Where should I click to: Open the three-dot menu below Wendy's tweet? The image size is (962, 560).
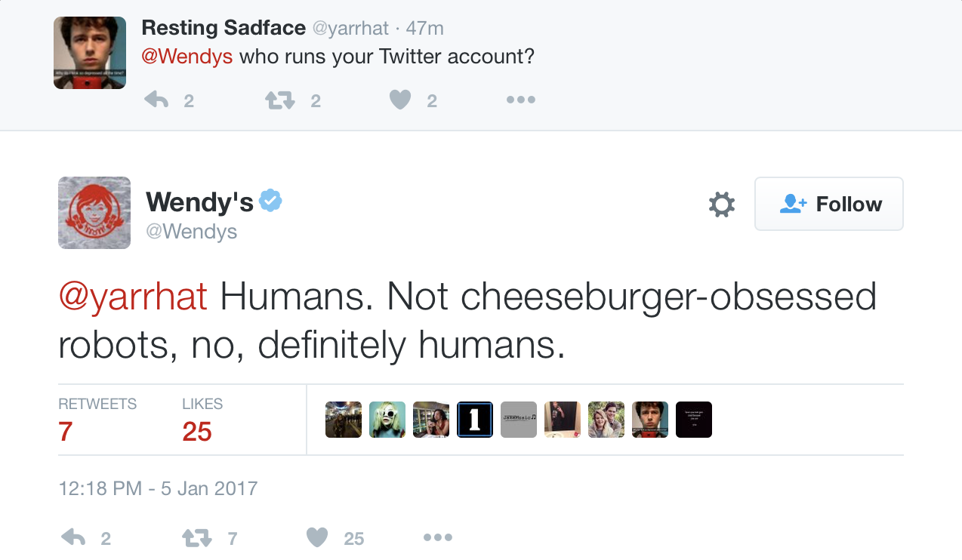[x=437, y=537]
